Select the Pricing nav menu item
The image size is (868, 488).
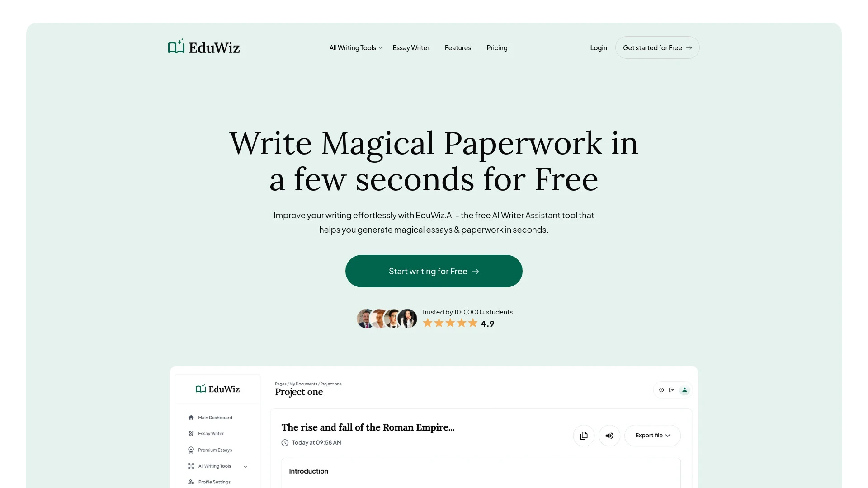coord(496,47)
